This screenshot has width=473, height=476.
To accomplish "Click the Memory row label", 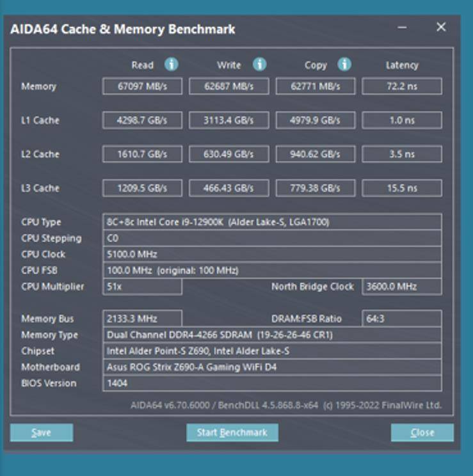I will 38,86.
